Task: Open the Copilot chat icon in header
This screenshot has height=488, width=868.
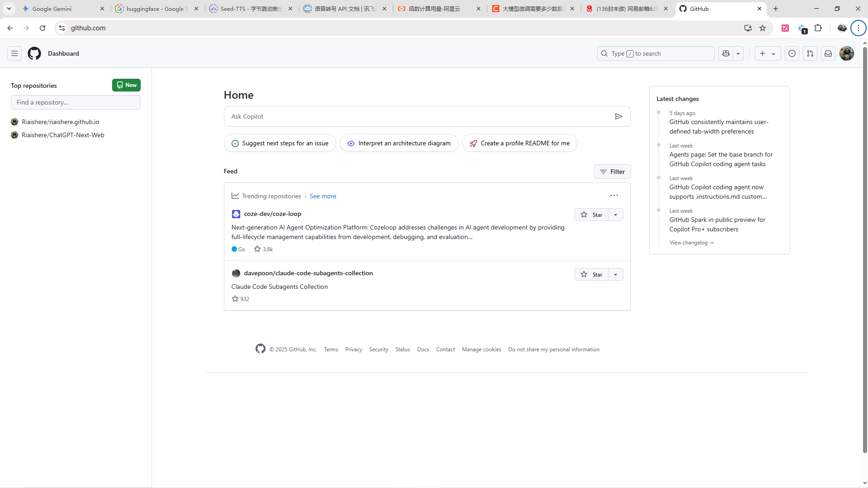Action: pos(726,53)
